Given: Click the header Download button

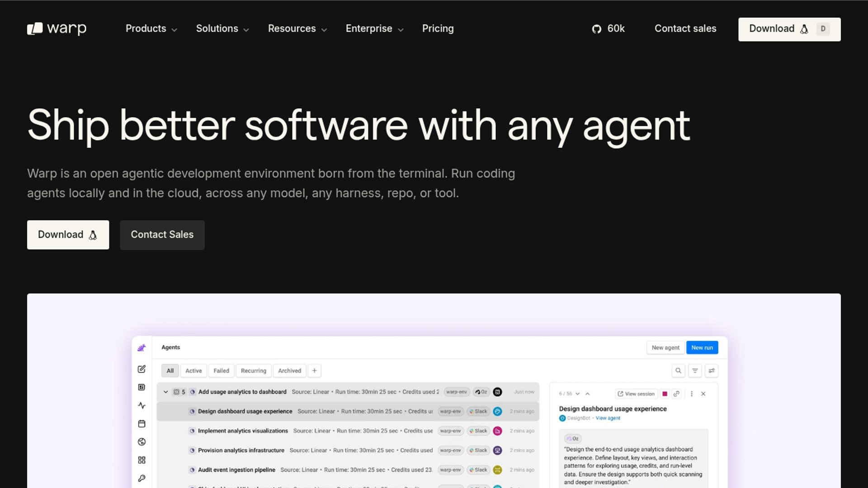Looking at the screenshot, I should point(789,29).
